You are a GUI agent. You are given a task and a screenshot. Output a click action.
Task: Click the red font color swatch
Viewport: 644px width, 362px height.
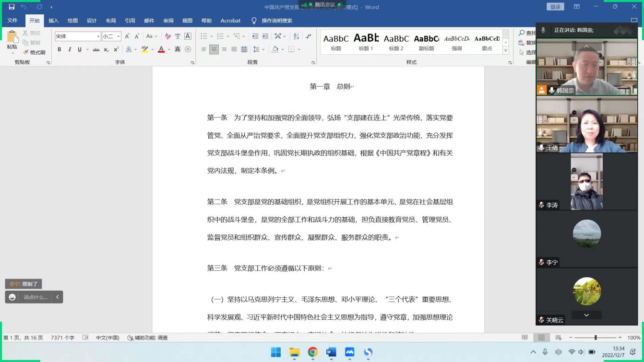pyautogui.click(x=161, y=49)
